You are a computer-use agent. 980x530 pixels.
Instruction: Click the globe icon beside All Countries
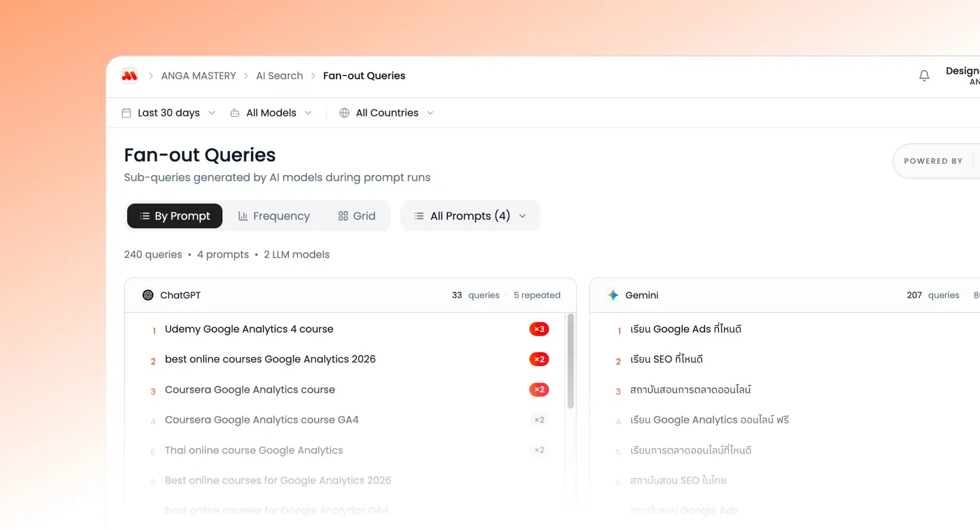(x=345, y=113)
